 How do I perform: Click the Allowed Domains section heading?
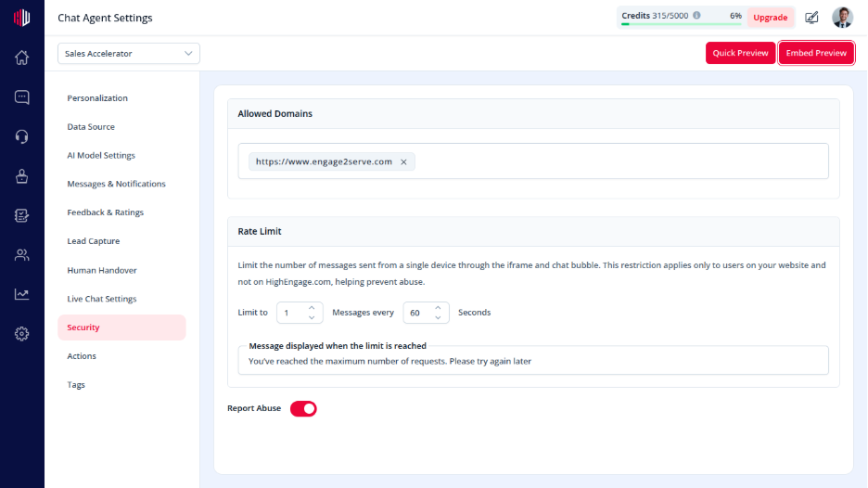coord(275,113)
